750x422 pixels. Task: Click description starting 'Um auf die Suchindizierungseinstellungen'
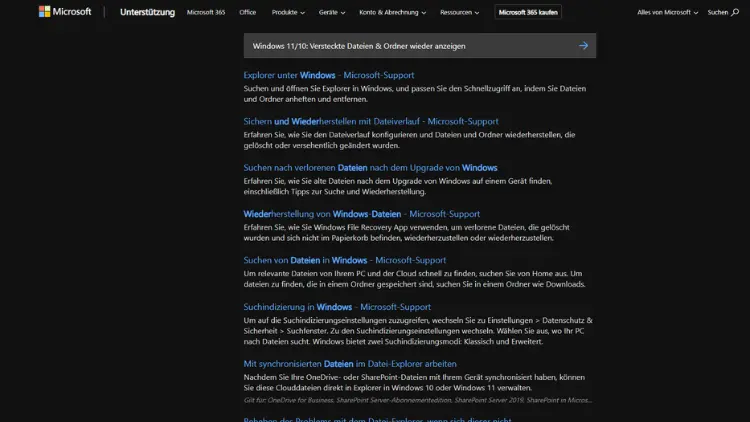[418, 331]
